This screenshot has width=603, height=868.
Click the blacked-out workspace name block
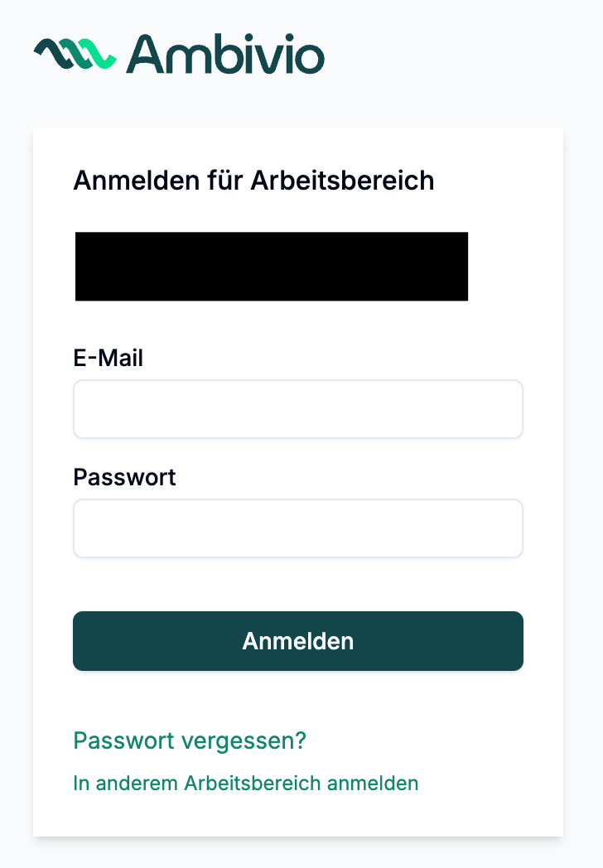tap(272, 266)
